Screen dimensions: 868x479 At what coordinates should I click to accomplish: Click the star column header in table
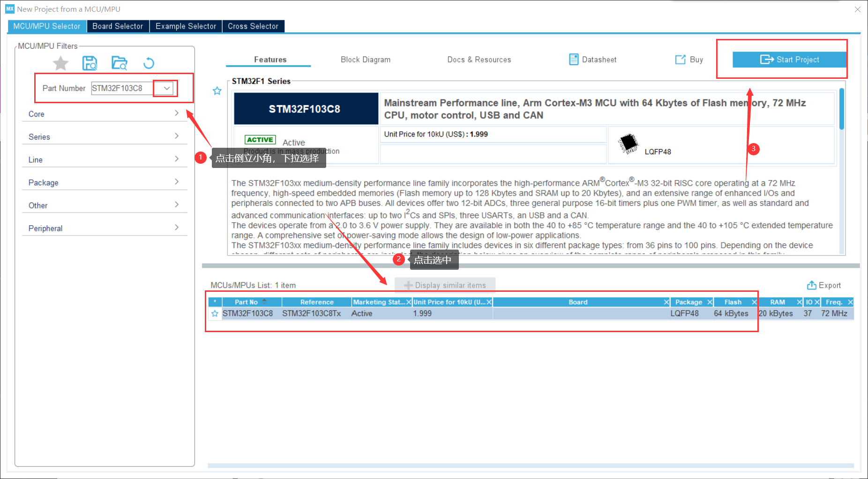click(x=215, y=302)
